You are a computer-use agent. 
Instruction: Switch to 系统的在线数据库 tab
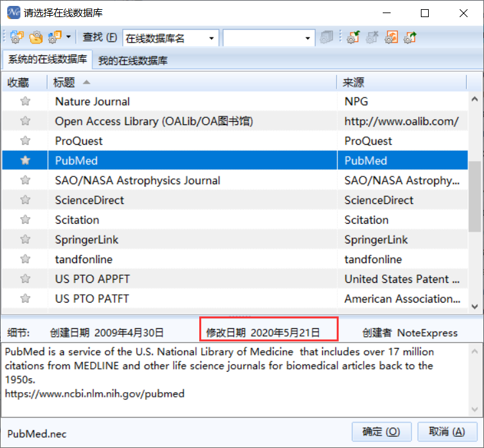47,59
